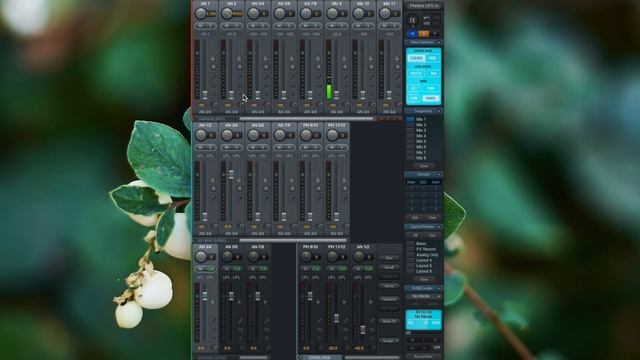640x360 pixels.
Task: Select Free routing mode in View Options
Action: pyautogui.click(x=432, y=58)
